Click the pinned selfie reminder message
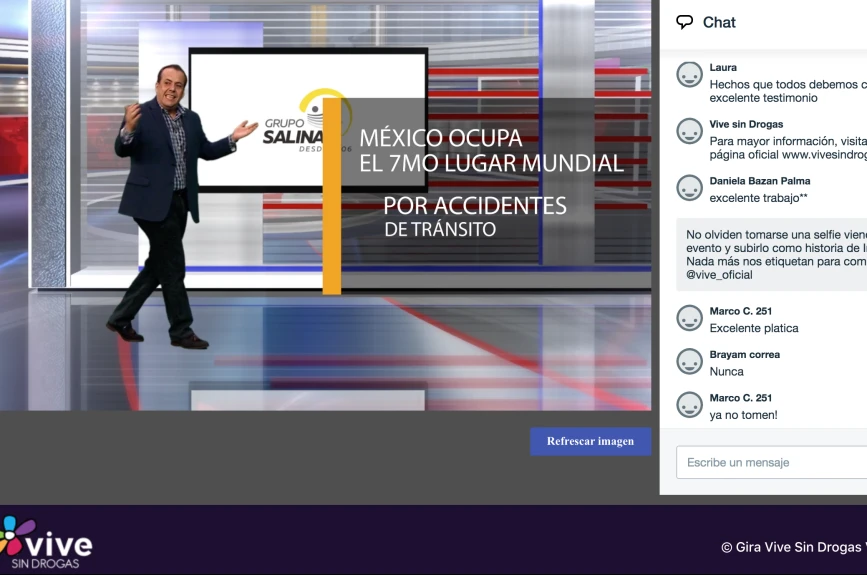This screenshot has height=575, width=867. click(771, 254)
